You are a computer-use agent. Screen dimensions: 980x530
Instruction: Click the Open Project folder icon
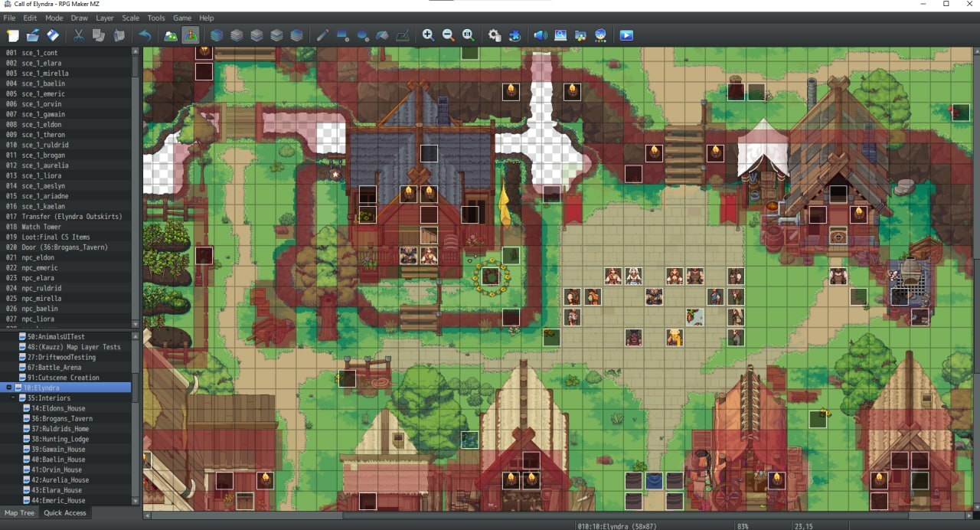[33, 35]
